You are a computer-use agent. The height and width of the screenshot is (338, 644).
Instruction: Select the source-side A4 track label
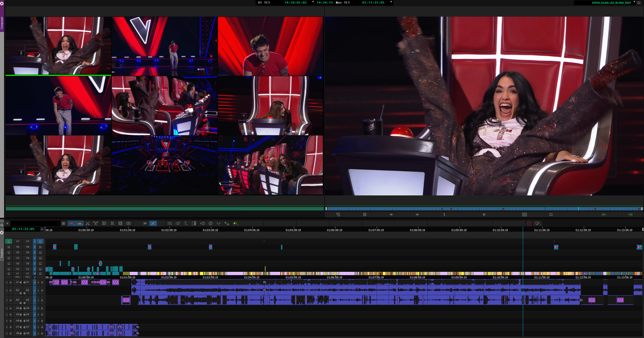coord(17,308)
